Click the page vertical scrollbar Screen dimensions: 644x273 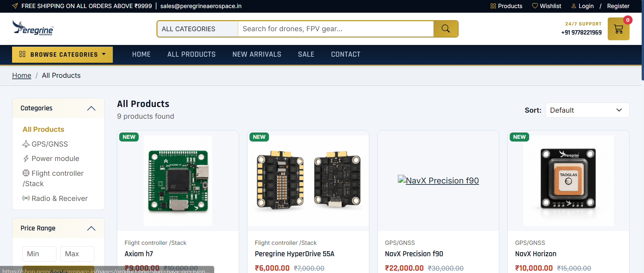(x=642, y=40)
